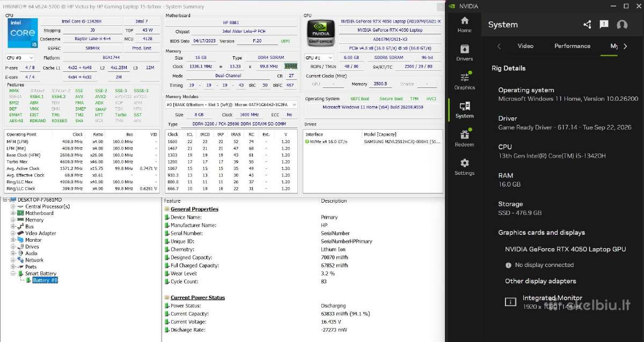Click the Feature column header
Image resolution: width=644 pixels, height=342 pixels.
click(x=172, y=201)
